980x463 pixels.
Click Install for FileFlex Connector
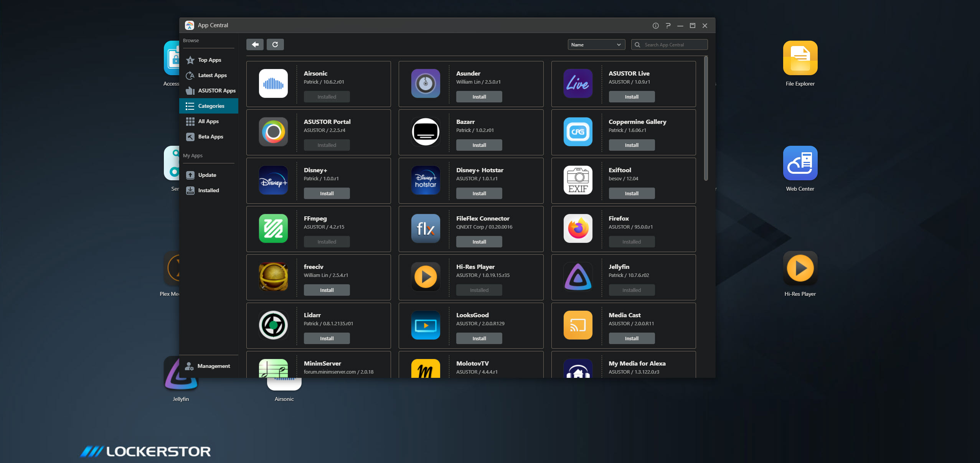pyautogui.click(x=479, y=241)
